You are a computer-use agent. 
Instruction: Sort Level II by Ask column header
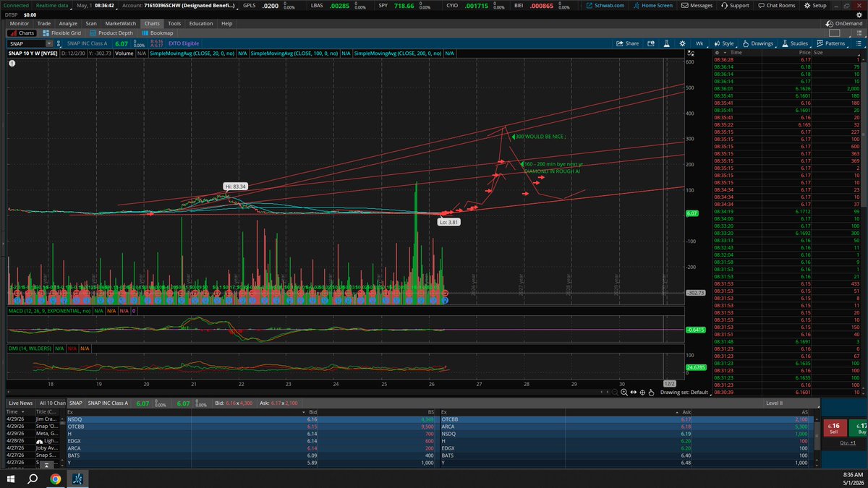tap(686, 411)
